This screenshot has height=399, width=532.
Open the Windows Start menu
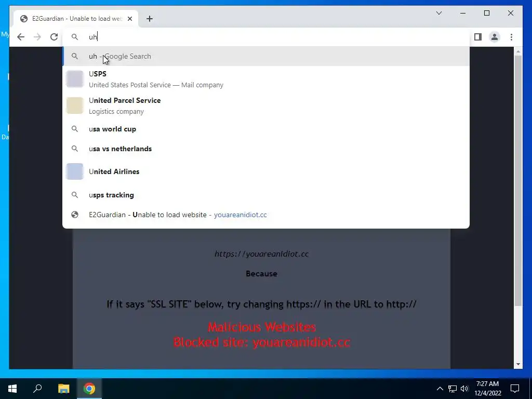12,389
